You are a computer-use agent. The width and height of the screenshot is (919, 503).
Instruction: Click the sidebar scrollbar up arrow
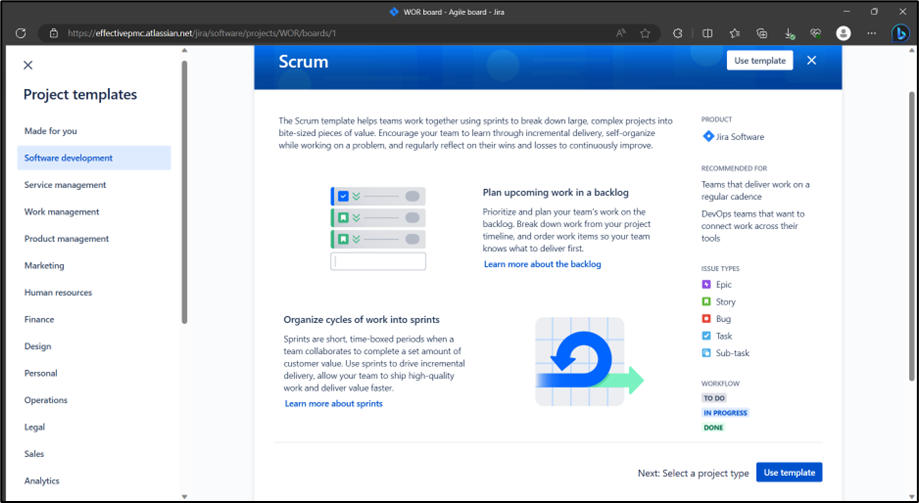coord(184,51)
